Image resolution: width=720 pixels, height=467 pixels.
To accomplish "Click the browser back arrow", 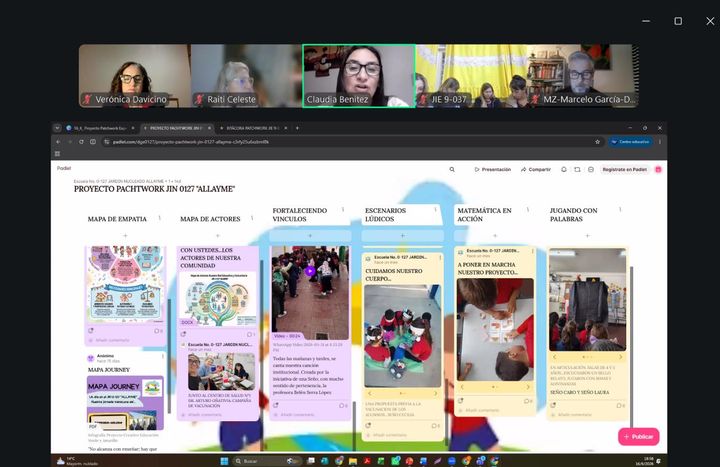I will point(58,142).
